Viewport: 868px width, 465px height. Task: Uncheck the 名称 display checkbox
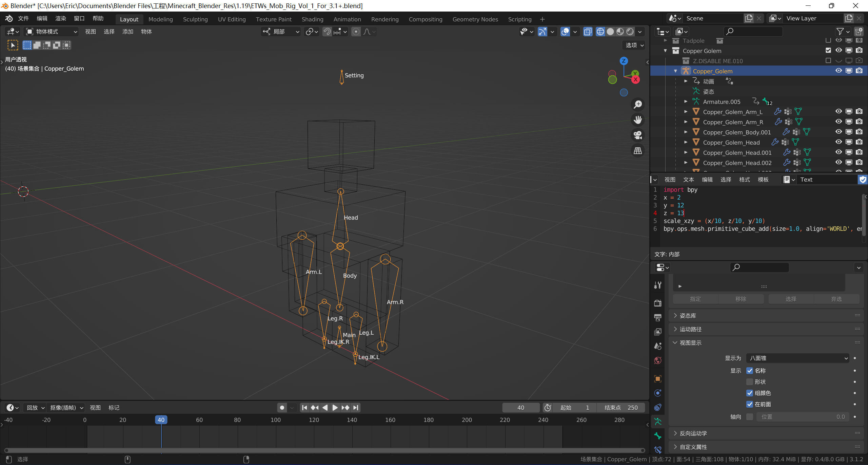click(750, 371)
